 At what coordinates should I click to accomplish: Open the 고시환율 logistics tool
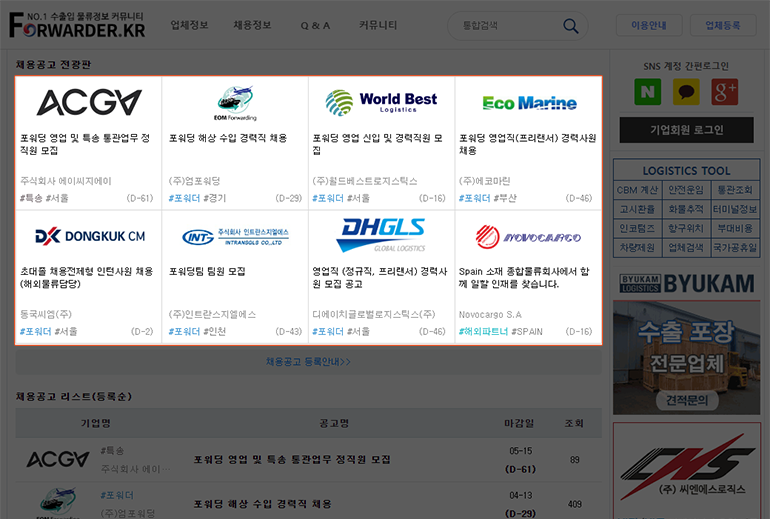point(637,209)
